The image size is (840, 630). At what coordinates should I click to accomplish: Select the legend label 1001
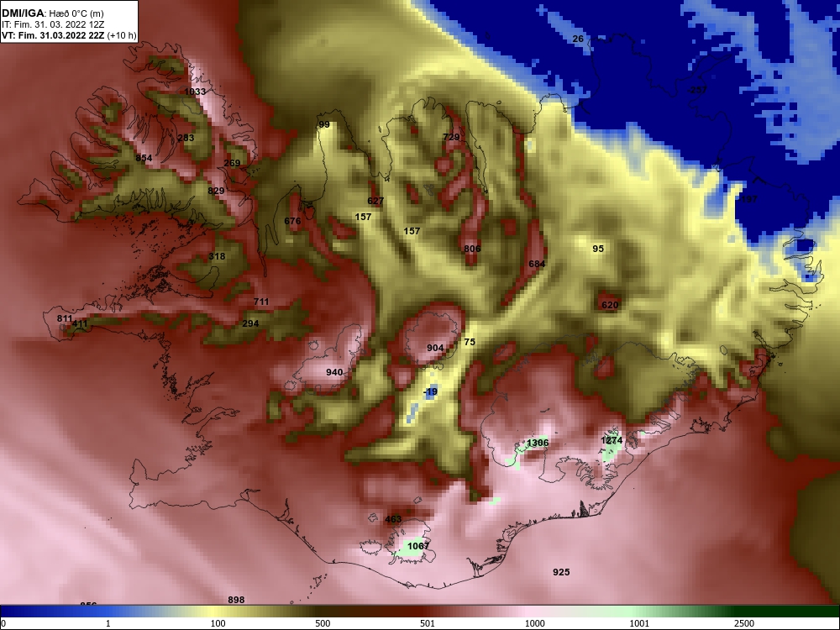pos(639,623)
